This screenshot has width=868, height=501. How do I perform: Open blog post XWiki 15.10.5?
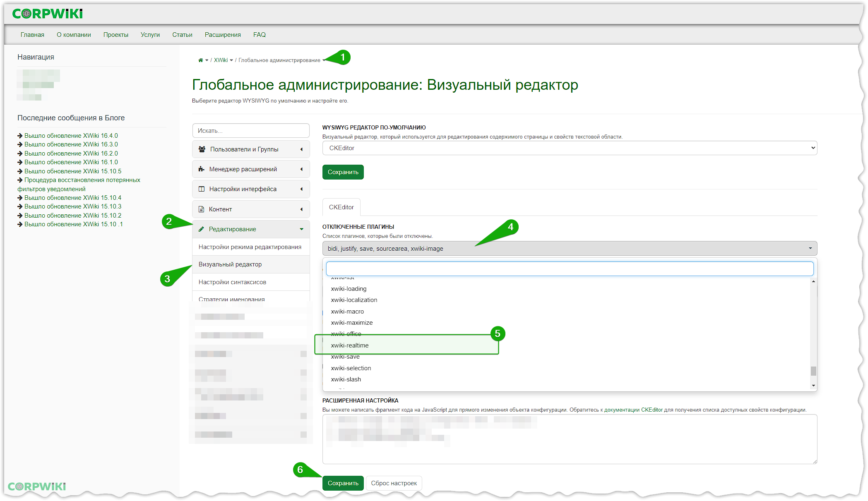tap(73, 171)
